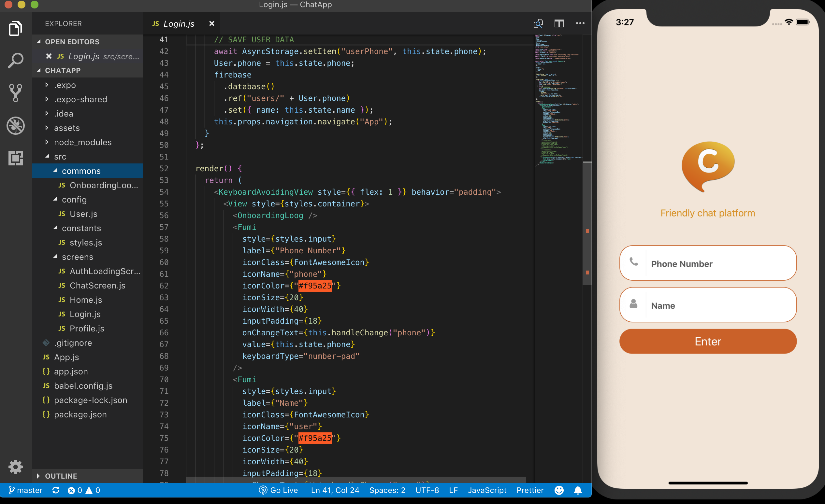
Task: Click the Phone Number input field
Action: click(x=707, y=263)
